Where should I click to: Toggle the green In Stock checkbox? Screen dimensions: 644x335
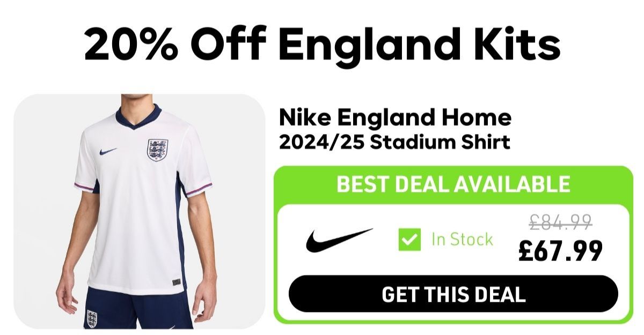click(x=409, y=240)
